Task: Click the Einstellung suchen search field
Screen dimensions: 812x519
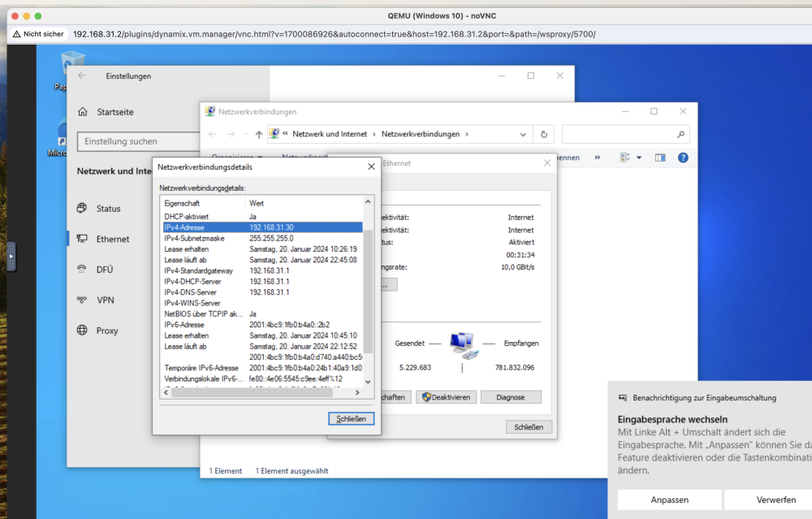Action: (139, 141)
